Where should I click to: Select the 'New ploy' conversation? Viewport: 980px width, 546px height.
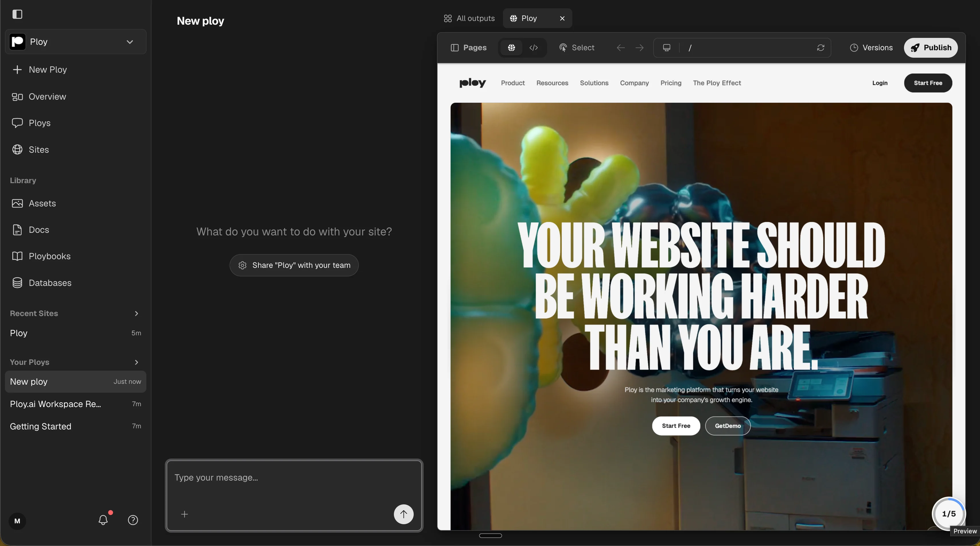(x=75, y=382)
